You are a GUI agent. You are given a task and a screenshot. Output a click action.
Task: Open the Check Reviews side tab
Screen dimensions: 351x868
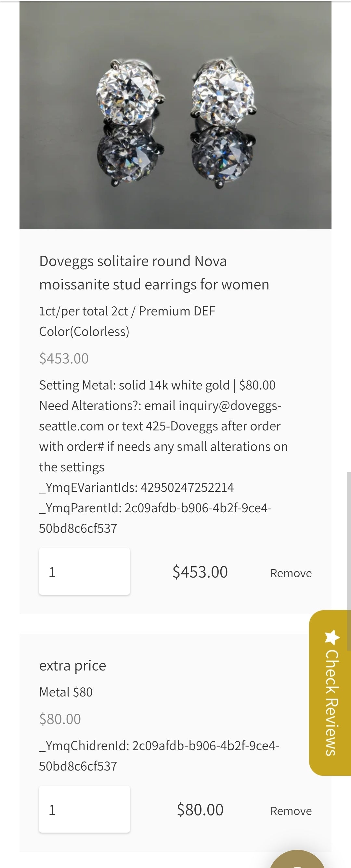tap(330, 693)
